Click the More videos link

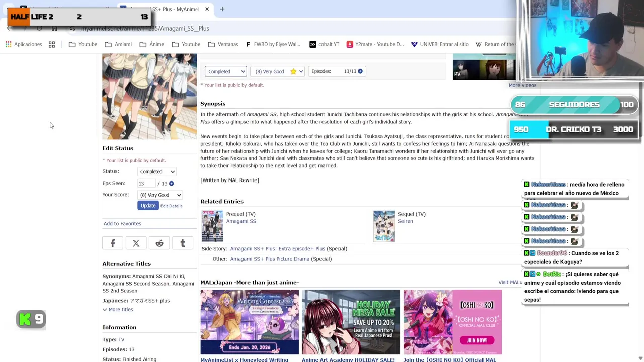522,85
